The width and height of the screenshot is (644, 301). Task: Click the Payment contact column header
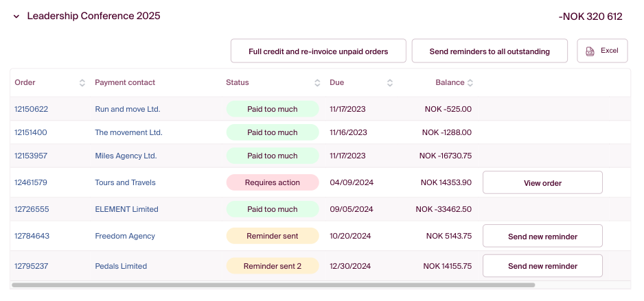125,82
